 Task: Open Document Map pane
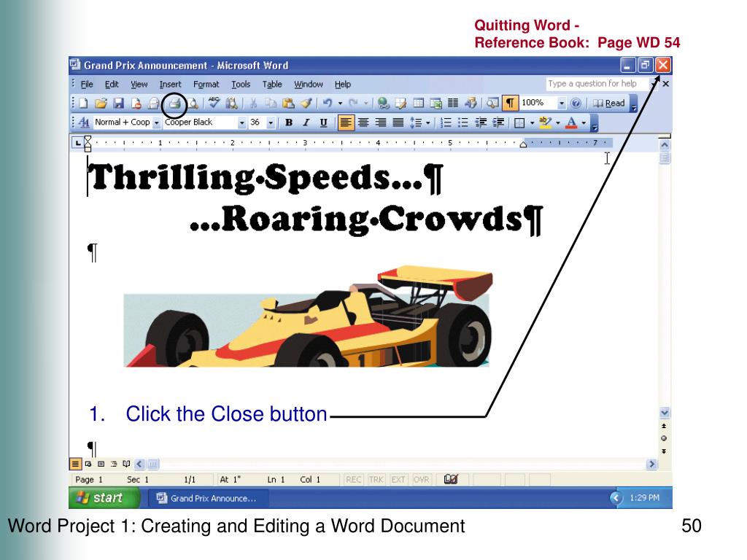(492, 103)
